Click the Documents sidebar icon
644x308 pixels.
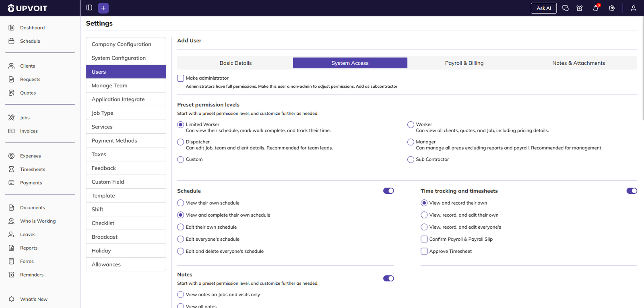12,208
